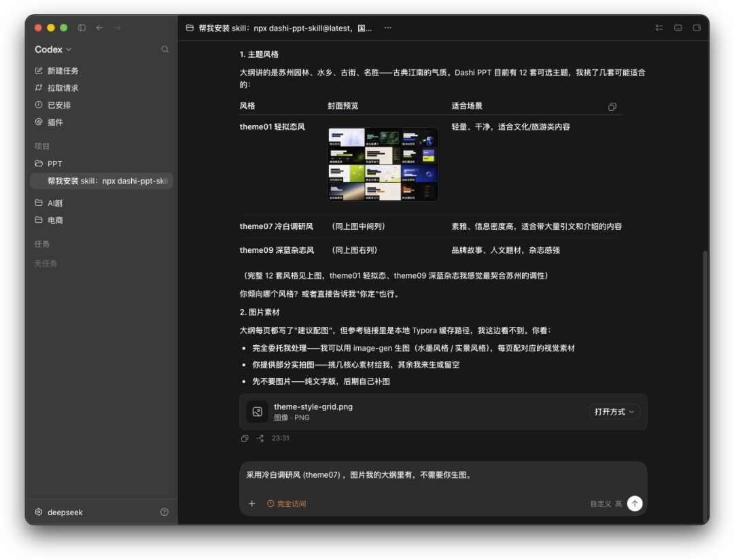Go back with the left arrow
Image resolution: width=734 pixels, height=560 pixels.
(100, 28)
